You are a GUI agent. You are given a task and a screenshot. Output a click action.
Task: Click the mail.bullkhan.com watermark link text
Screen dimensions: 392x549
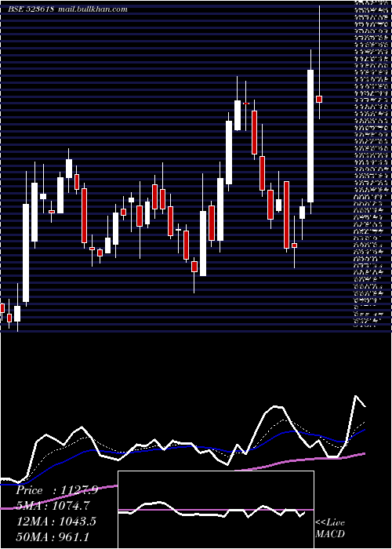coord(93,9)
